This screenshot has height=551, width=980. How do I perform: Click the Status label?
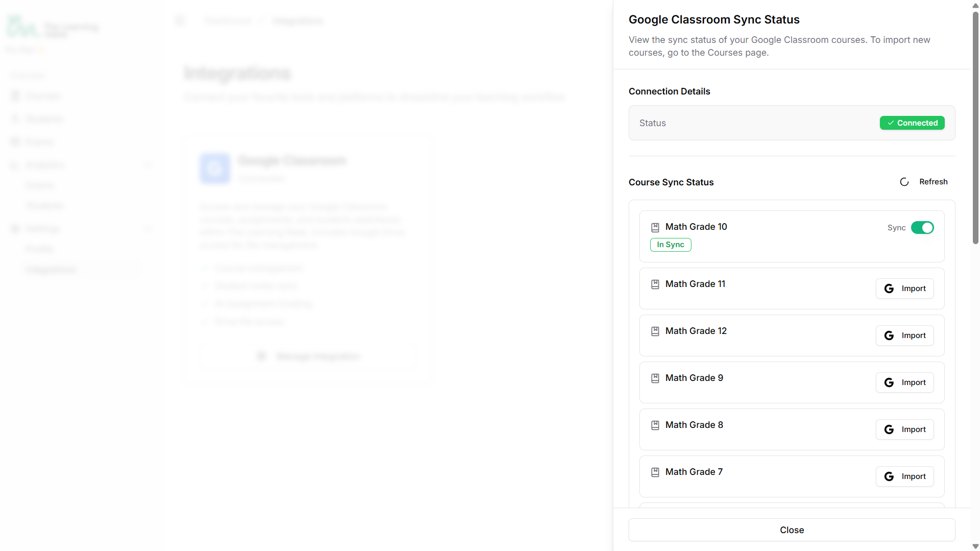[x=653, y=123]
